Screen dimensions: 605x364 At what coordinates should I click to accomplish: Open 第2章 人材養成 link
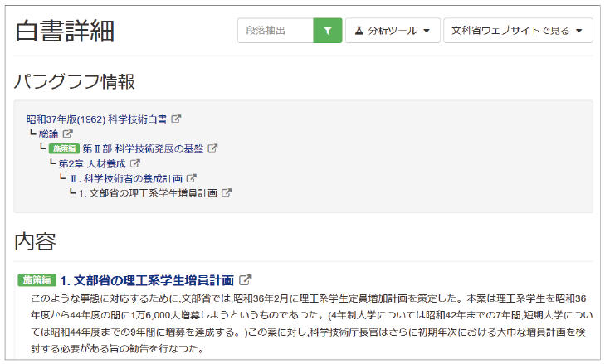[92, 163]
